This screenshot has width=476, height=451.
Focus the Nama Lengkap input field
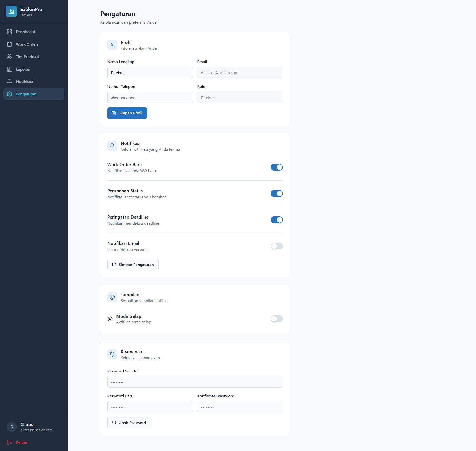click(x=150, y=73)
